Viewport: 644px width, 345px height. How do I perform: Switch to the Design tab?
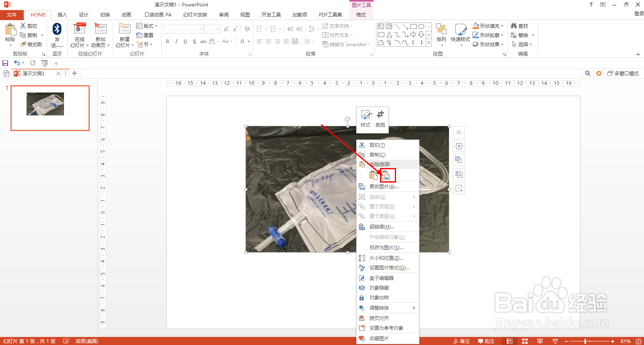click(x=83, y=15)
